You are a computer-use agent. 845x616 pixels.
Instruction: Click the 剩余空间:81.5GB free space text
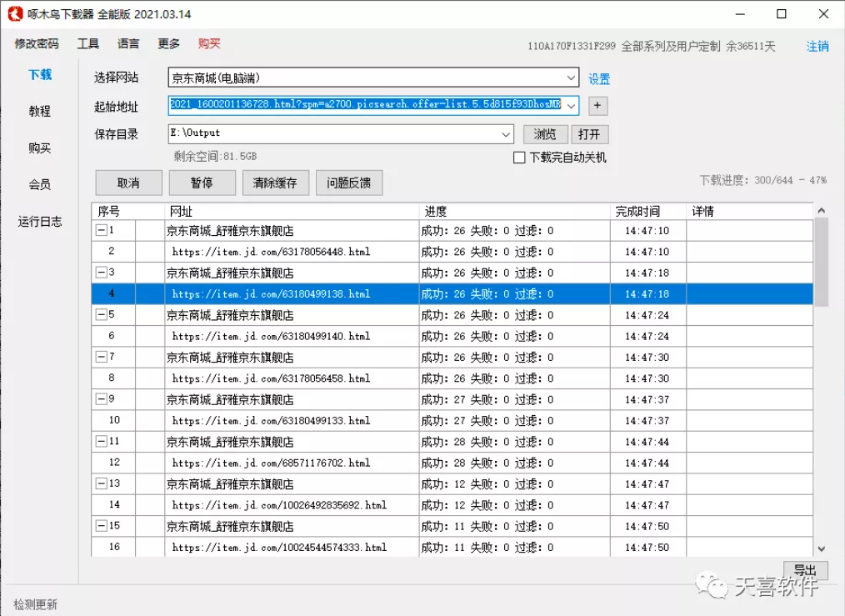(x=215, y=156)
